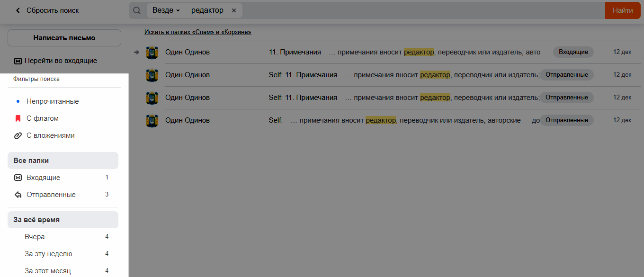Toggle the Непрочитанные filter
The width and height of the screenshot is (644, 277).
52,101
